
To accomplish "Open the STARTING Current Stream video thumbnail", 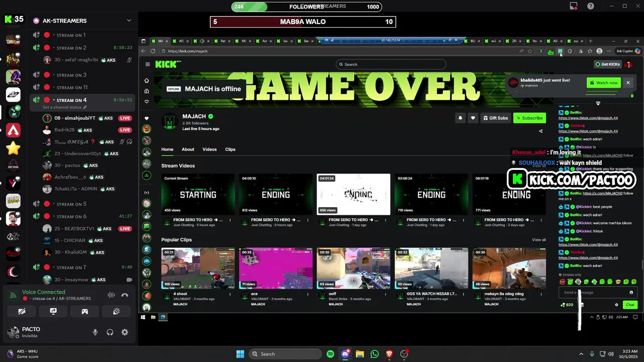I will pyautogui.click(x=198, y=194).
